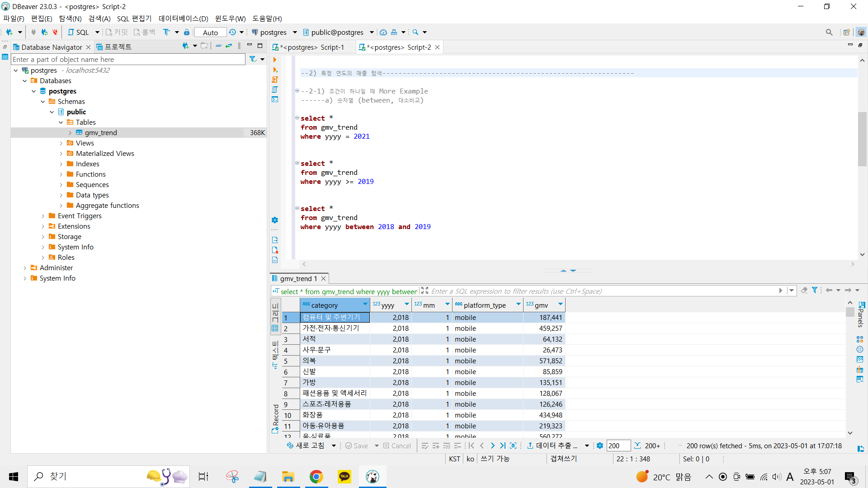Viewport: 868px width, 488px height.
Task: Click the fetch size 200 input field
Action: click(x=618, y=446)
